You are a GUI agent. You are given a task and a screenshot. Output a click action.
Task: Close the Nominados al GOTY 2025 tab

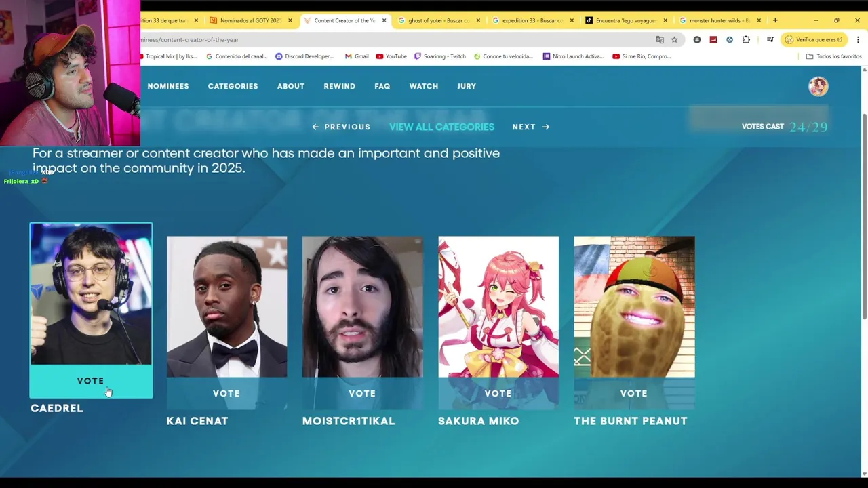(290, 20)
